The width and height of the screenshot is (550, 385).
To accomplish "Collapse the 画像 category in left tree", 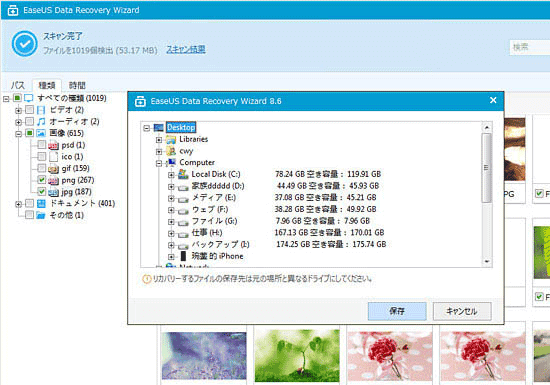I will pyautogui.click(x=18, y=134).
